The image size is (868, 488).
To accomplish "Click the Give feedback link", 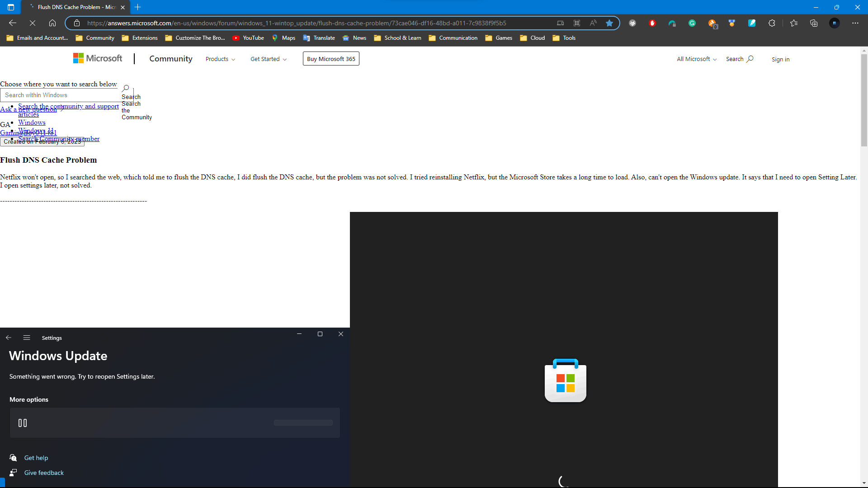I will tap(44, 473).
